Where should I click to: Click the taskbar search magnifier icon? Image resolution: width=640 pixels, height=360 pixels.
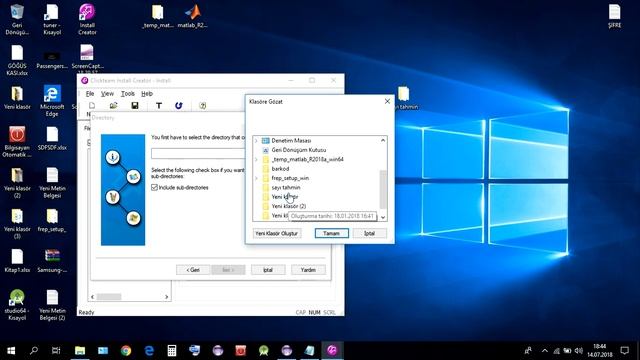click(x=34, y=351)
